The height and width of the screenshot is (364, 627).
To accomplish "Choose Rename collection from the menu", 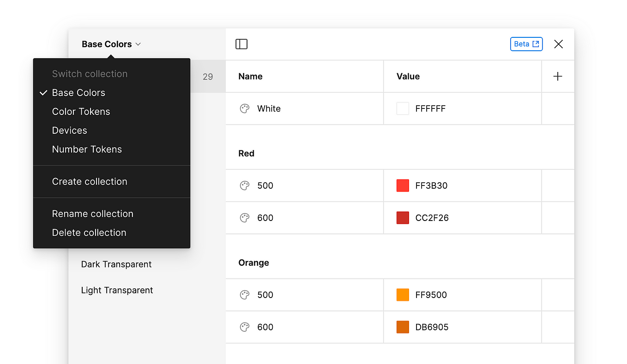I will [x=92, y=214].
